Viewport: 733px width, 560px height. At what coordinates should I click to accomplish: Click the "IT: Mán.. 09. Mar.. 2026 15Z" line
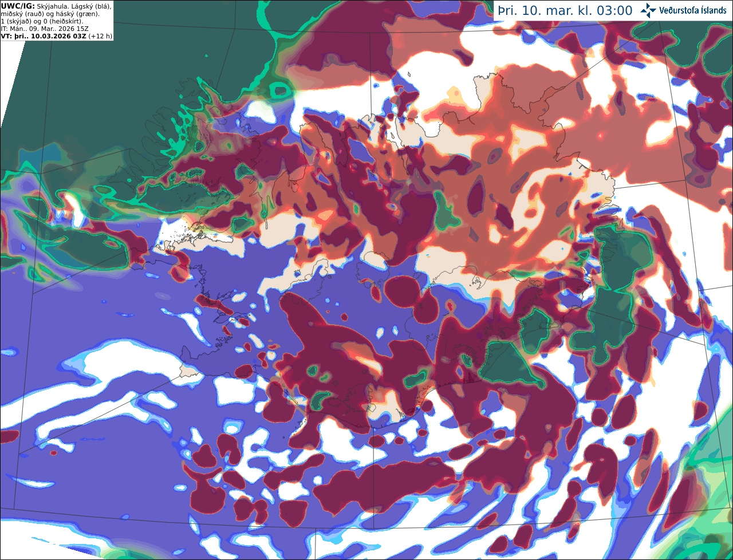click(45, 29)
